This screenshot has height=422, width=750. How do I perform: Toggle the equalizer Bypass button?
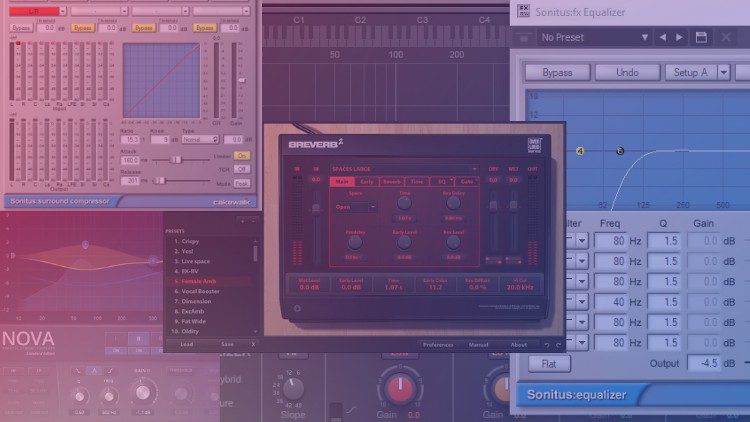(x=564, y=72)
